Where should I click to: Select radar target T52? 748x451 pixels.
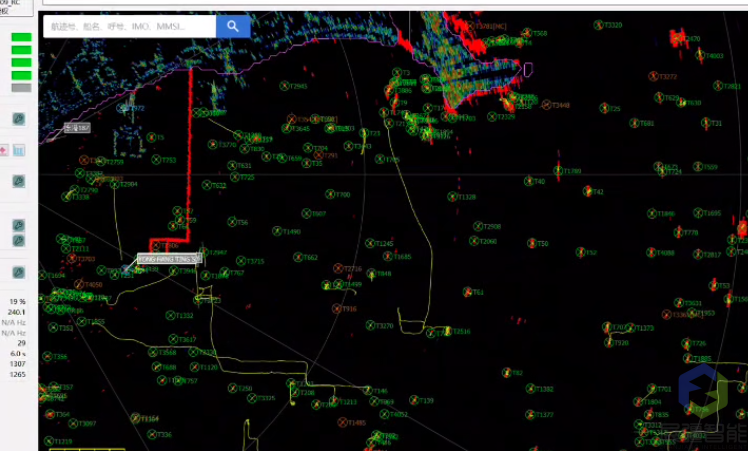tap(581, 252)
